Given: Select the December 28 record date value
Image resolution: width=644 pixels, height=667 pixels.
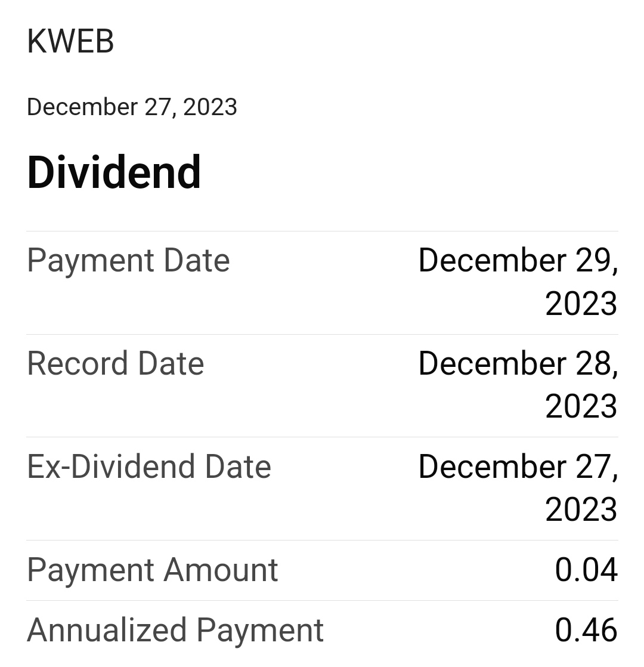Looking at the screenshot, I should point(518,363).
